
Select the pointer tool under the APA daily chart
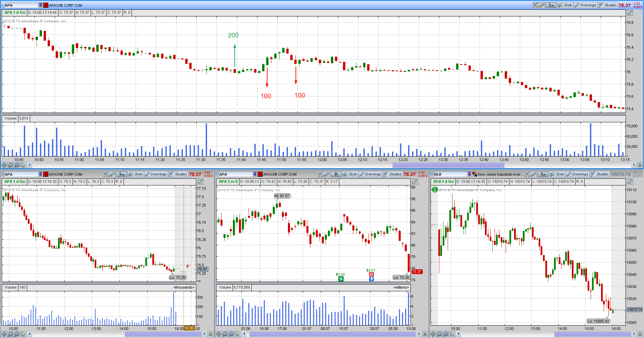(x=238, y=334)
